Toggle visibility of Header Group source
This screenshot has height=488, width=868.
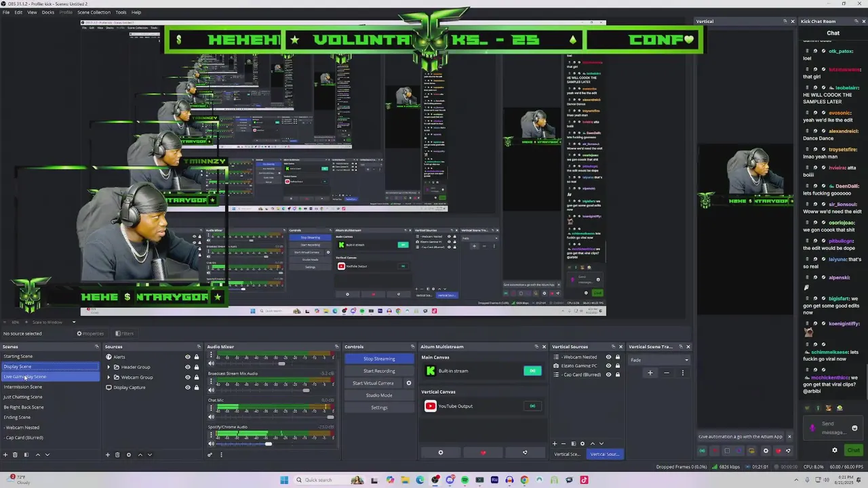pos(188,367)
